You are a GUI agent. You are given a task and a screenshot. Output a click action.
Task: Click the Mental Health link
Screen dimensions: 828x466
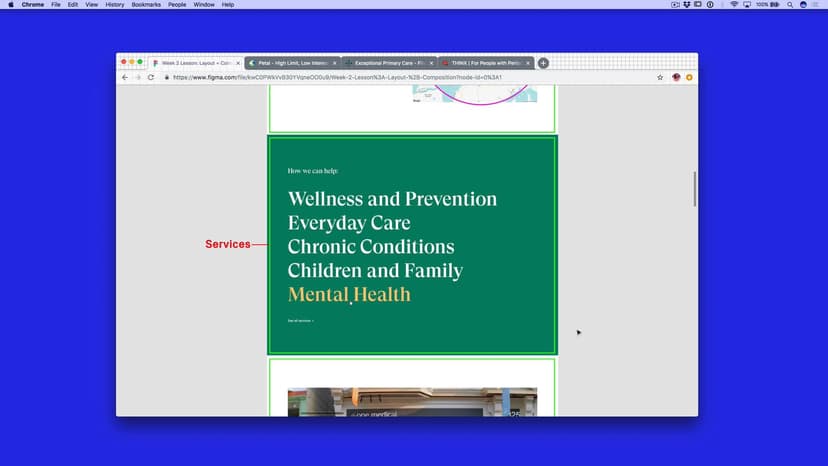tap(349, 295)
